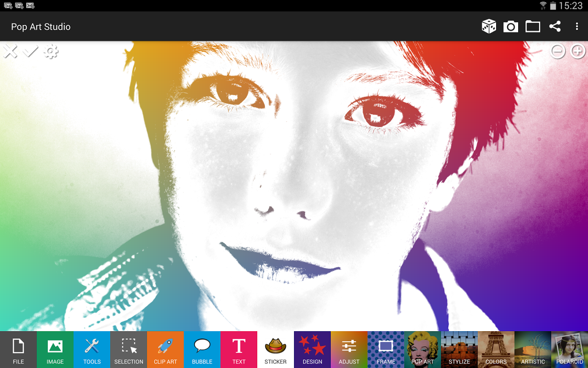Open the CLIP ART category
Screen dimensions: 588x368
pos(165,350)
